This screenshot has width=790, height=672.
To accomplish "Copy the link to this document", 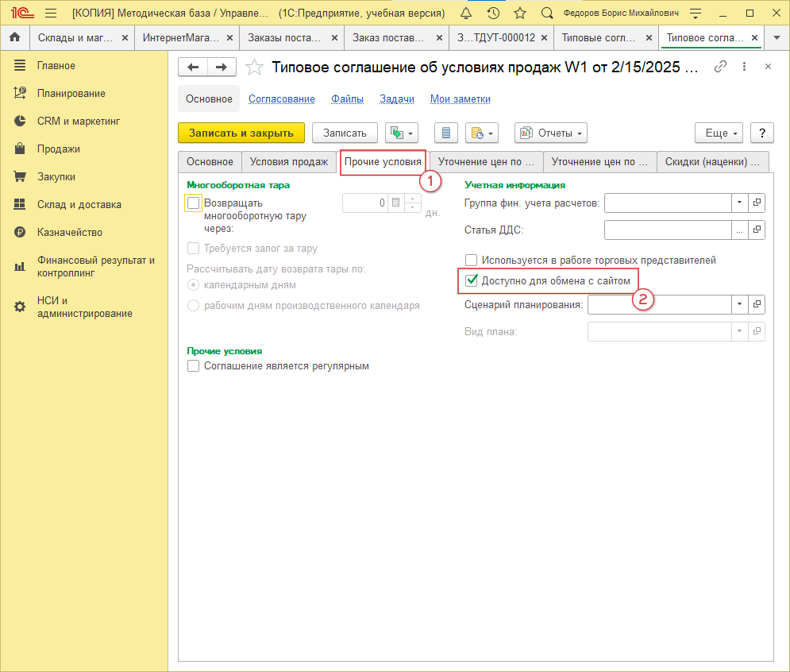I will pos(721,67).
